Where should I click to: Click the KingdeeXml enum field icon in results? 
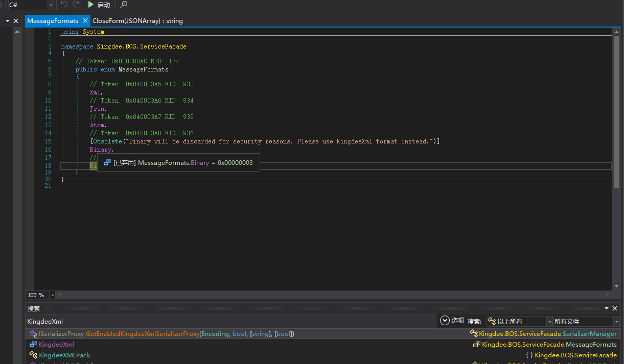(33, 345)
